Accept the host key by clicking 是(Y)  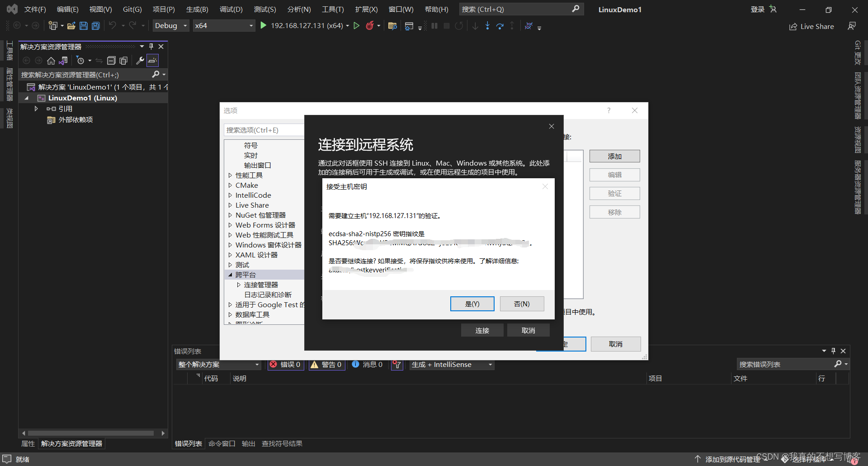coord(472,304)
